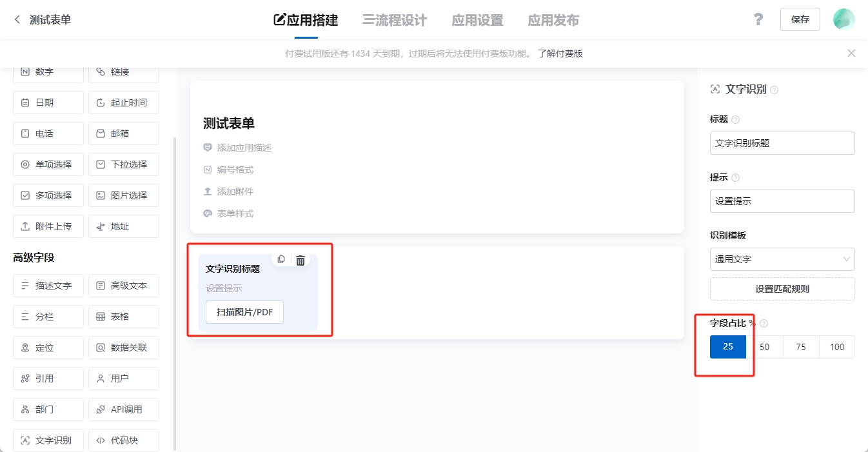Set field width to 75 percent
Screen dimensions: 868x452
pos(801,347)
